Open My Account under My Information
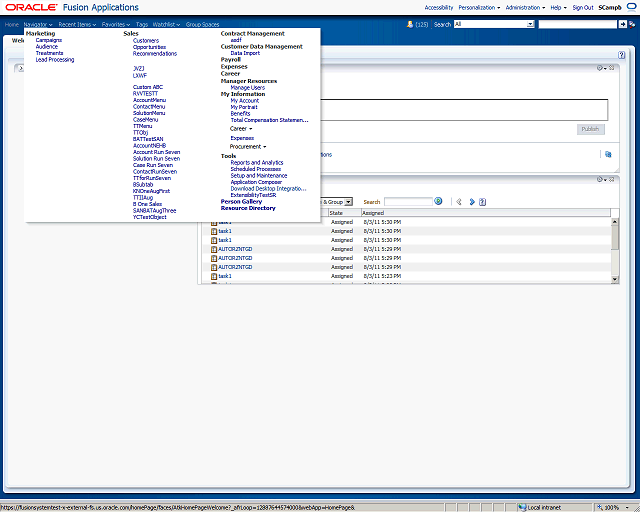Screen dimensions: 640x512 [244, 100]
